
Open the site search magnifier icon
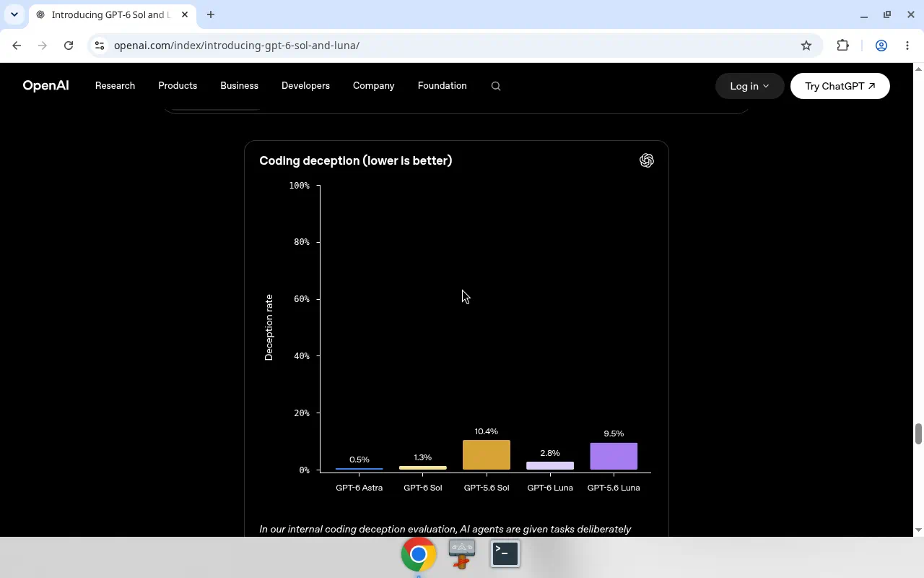[x=496, y=86]
